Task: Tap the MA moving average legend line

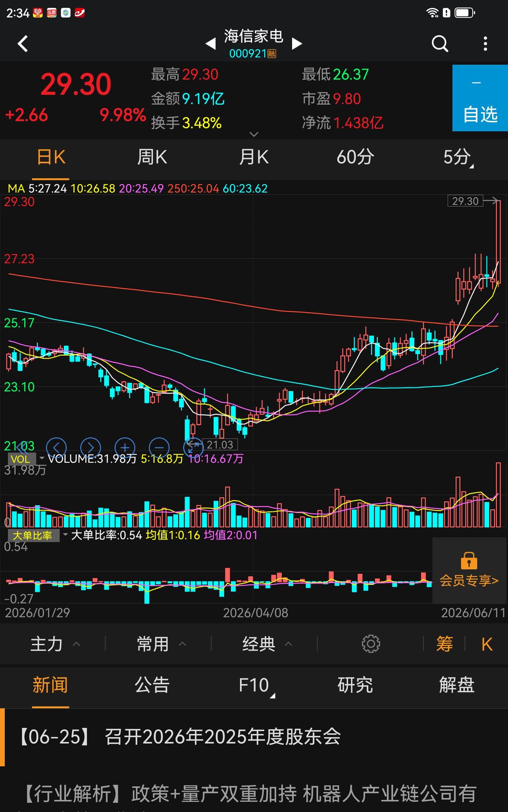Action: [138, 188]
